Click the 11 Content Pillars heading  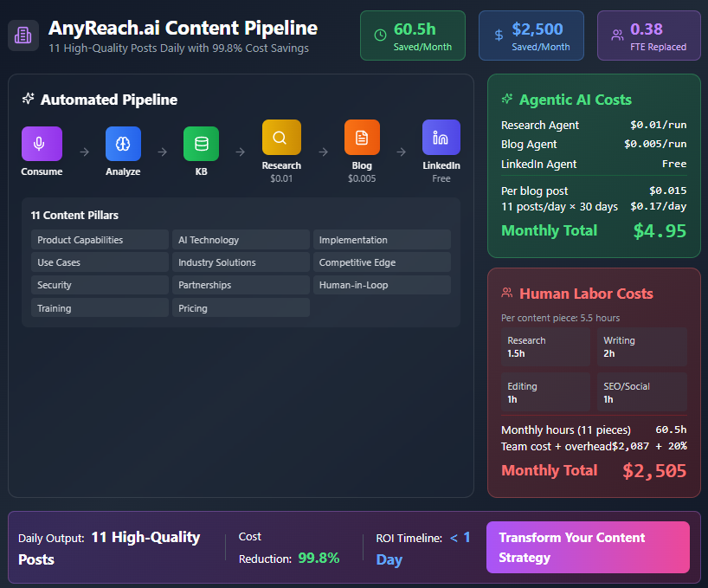click(x=74, y=215)
